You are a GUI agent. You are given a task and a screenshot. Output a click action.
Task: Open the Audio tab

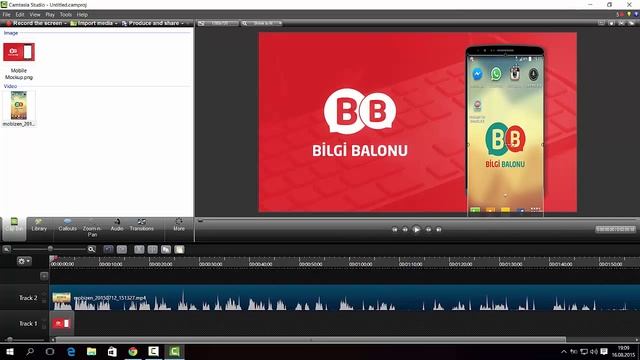pos(117,225)
